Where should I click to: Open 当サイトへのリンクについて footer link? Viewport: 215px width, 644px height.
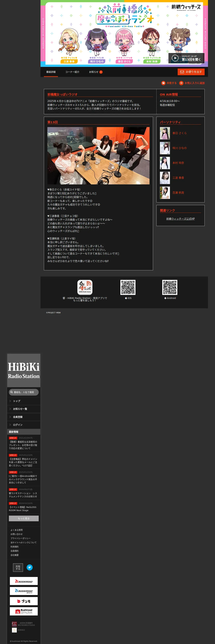pyautogui.click(x=24, y=543)
